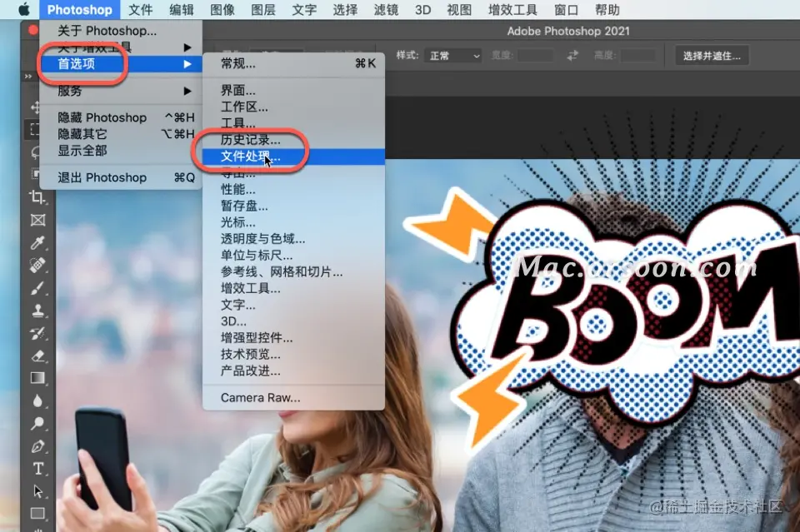Open the 视图 menu

coord(459,10)
